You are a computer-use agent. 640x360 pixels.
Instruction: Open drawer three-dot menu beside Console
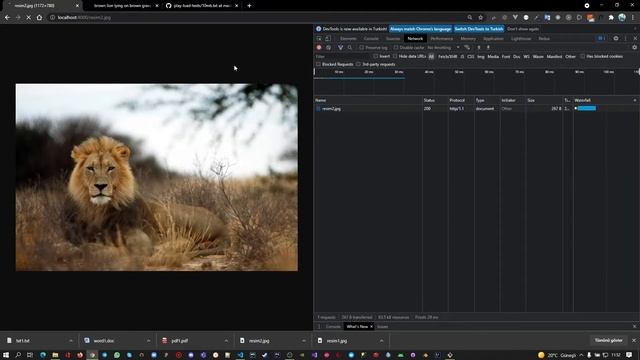coord(319,327)
